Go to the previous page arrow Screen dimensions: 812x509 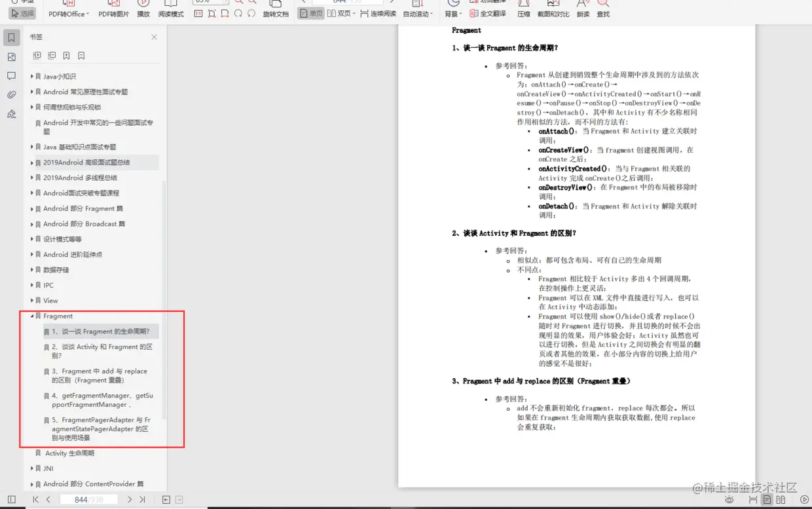pyautogui.click(x=48, y=500)
